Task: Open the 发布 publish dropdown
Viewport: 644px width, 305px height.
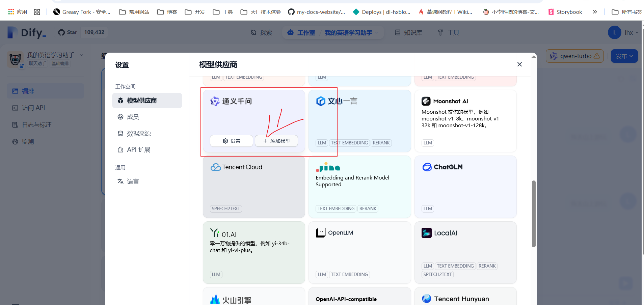Action: (x=624, y=56)
